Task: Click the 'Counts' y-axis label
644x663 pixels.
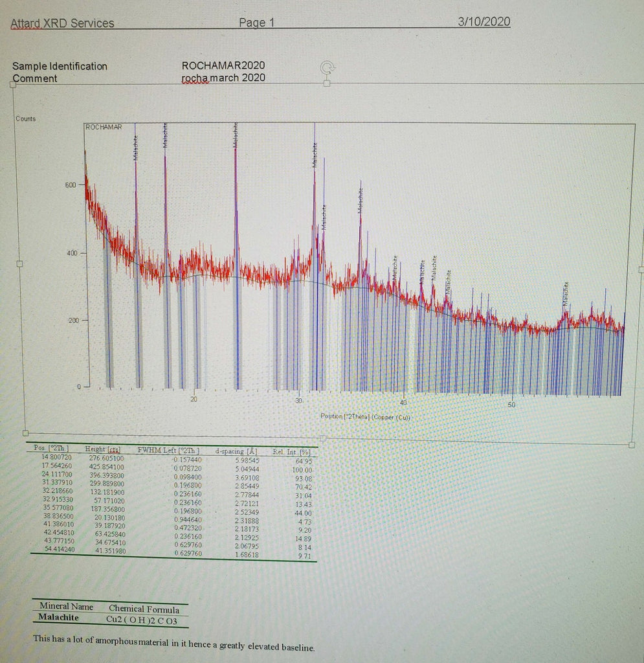Action: point(26,118)
